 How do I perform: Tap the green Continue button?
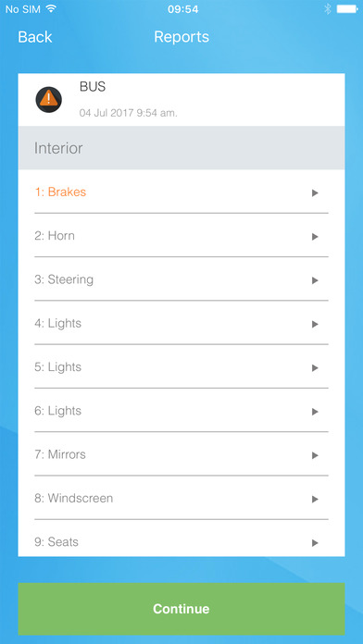[x=181, y=609]
